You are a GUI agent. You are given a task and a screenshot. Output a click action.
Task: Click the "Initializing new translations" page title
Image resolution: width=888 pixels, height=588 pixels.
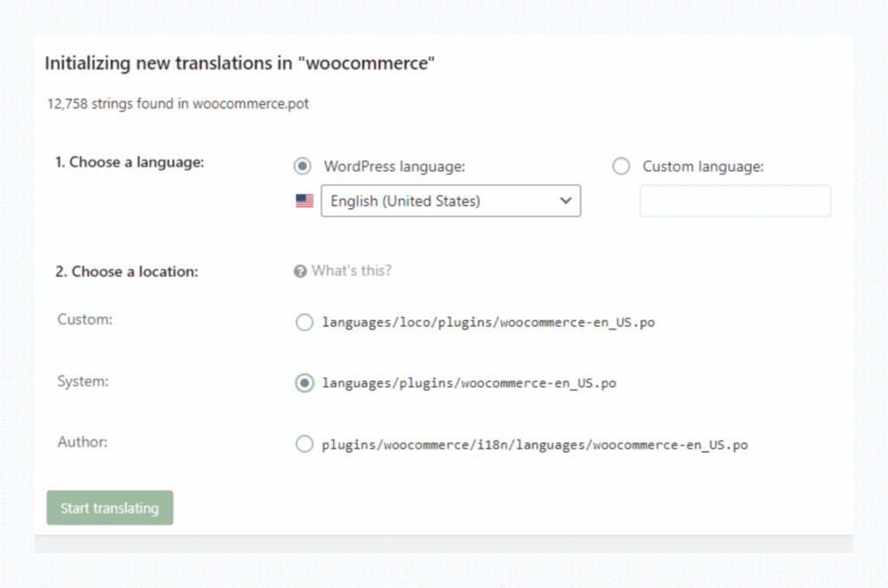pyautogui.click(x=239, y=63)
